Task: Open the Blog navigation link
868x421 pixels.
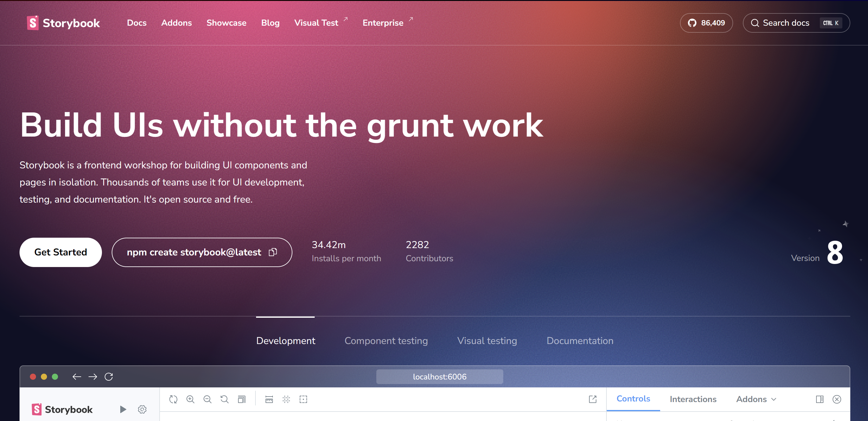Action: [270, 23]
